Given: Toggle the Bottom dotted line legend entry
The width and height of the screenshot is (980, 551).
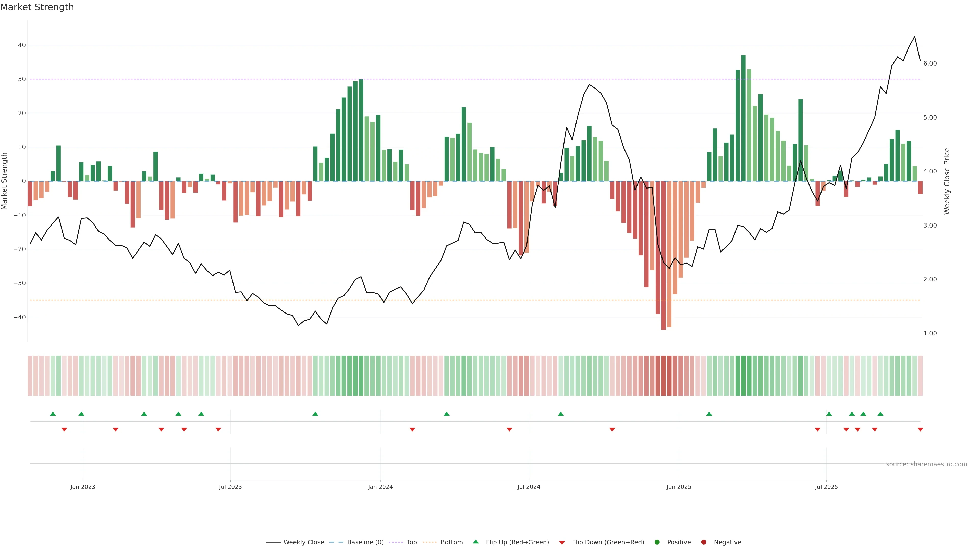Looking at the screenshot, I should pos(430,542).
